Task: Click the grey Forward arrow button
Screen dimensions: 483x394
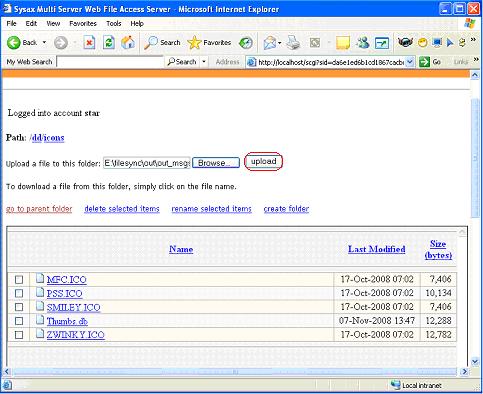Action: click(61, 43)
